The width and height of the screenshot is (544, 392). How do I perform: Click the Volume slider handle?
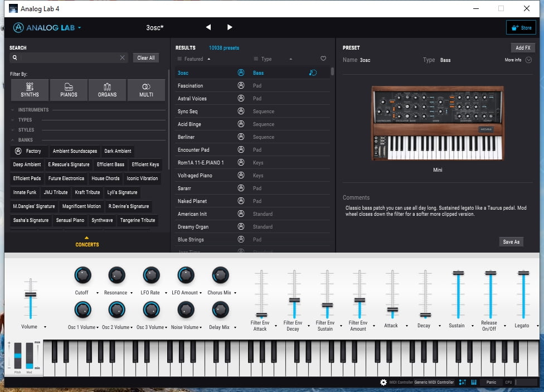tap(31, 295)
